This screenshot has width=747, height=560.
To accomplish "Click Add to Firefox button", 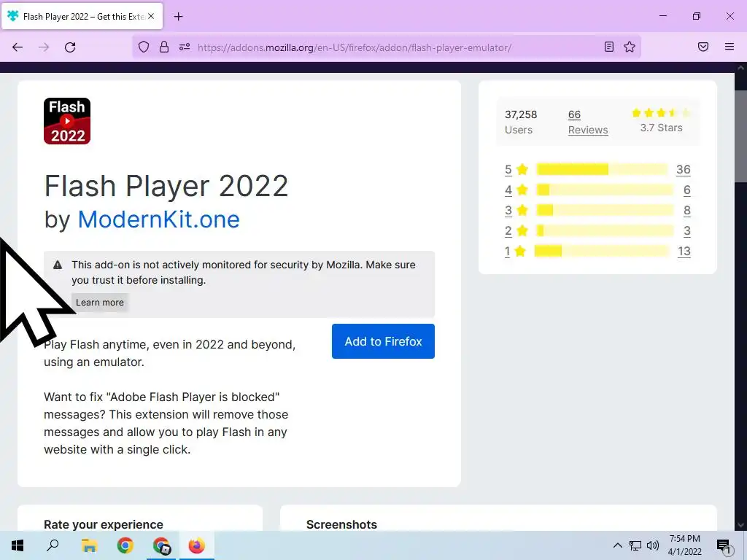I will 383,341.
